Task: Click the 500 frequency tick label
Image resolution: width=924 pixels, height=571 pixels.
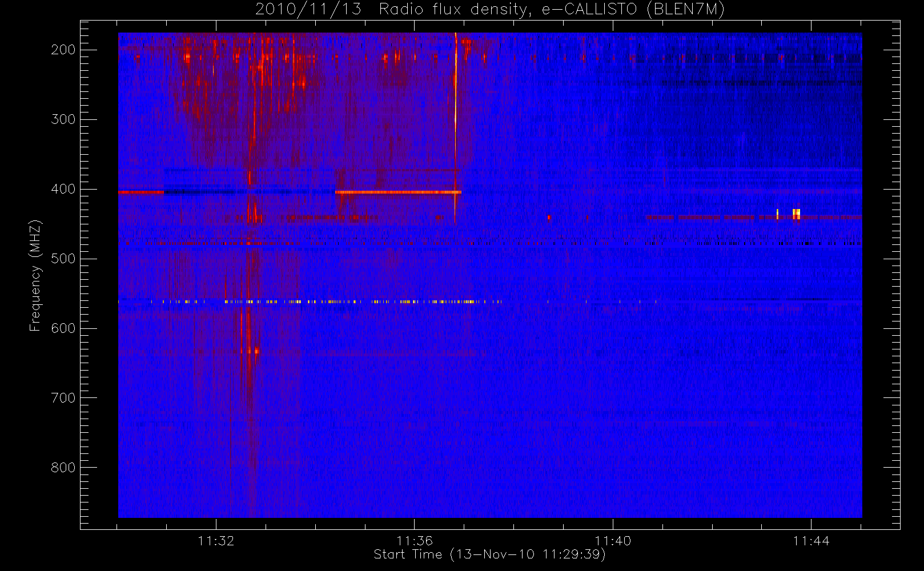Action: click(x=63, y=259)
